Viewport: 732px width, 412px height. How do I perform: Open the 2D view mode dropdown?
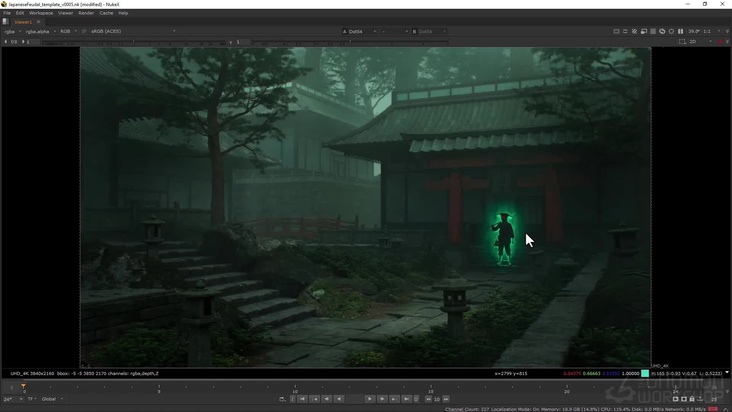point(700,42)
